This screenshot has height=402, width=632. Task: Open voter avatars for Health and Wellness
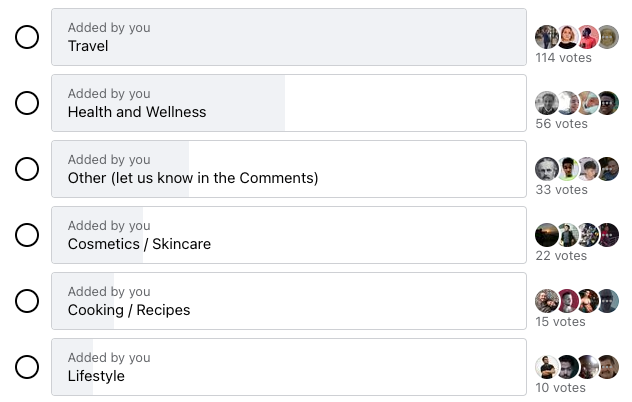coord(577,102)
